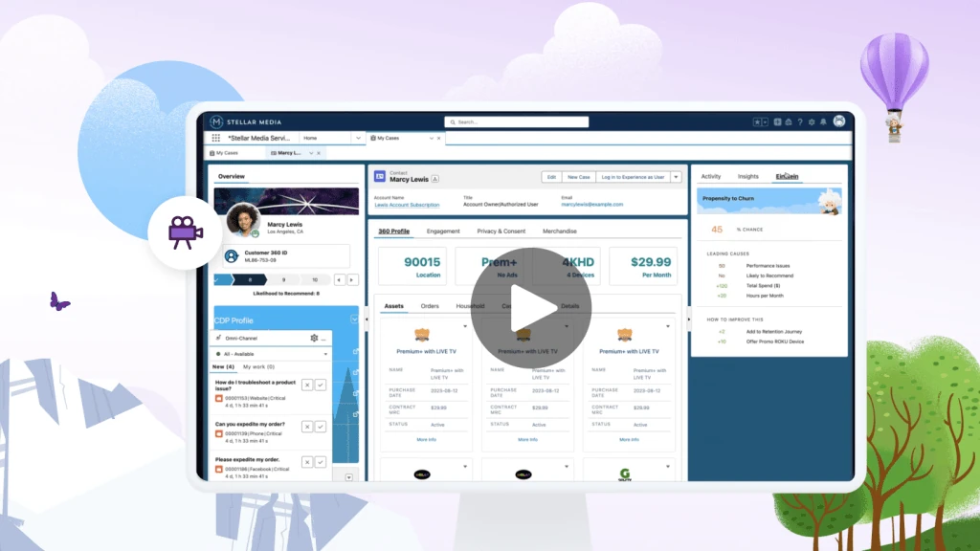980x551 pixels.
Task: Click the Edit button
Action: (551, 177)
